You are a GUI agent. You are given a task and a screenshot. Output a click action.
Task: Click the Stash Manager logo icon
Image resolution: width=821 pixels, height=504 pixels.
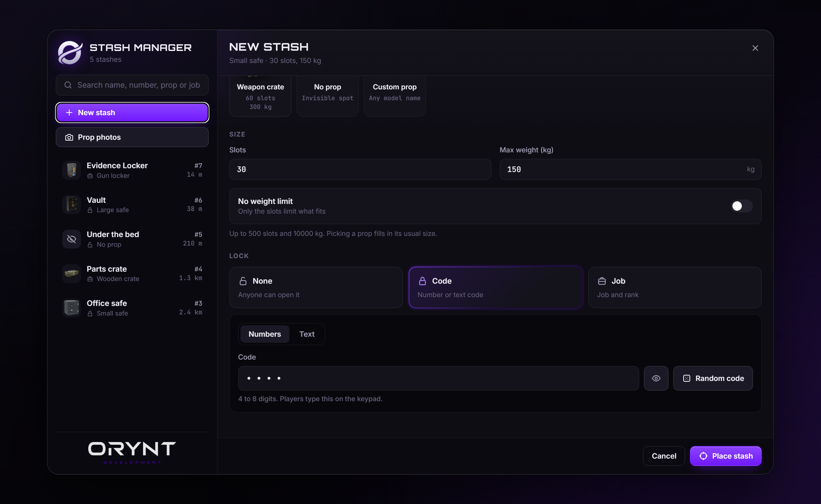[x=70, y=52]
